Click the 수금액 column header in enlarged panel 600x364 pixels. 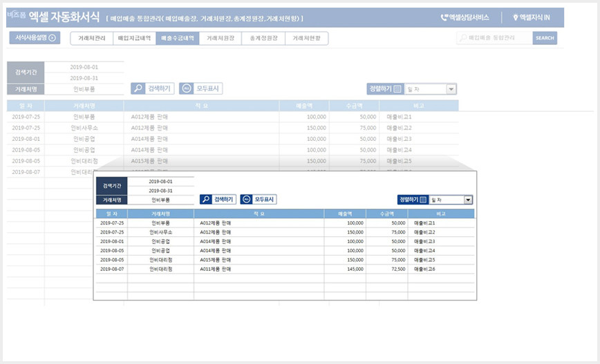(387, 213)
